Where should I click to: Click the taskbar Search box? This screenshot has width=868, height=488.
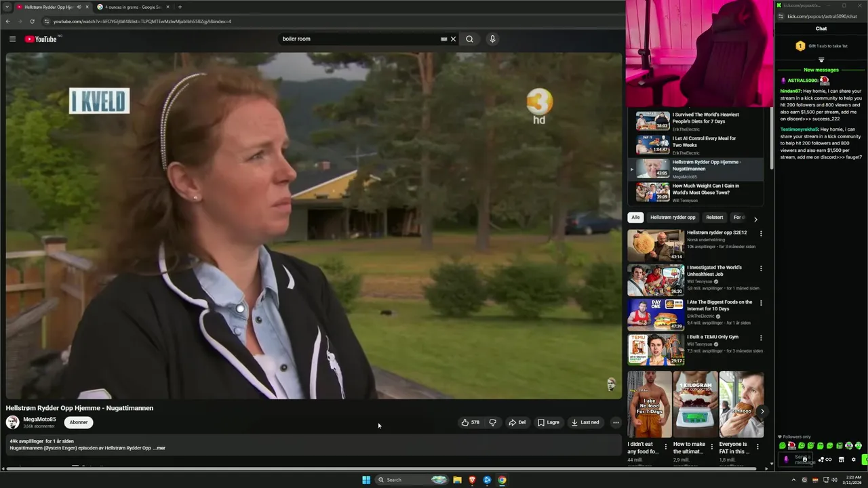412,480
